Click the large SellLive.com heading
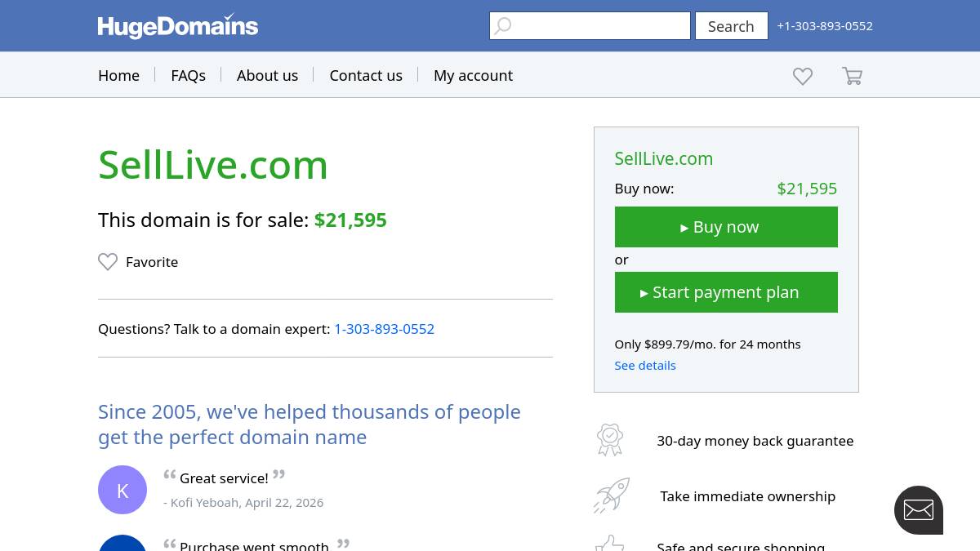This screenshot has width=980, height=551. click(x=213, y=165)
